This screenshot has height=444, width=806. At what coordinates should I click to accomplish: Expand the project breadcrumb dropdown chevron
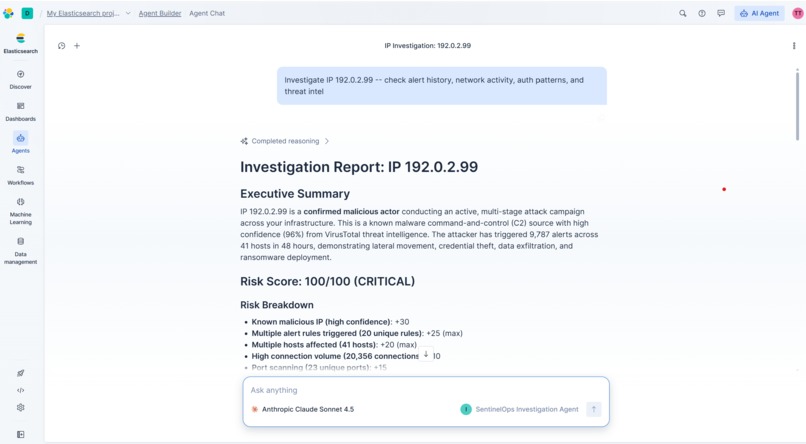tap(128, 13)
